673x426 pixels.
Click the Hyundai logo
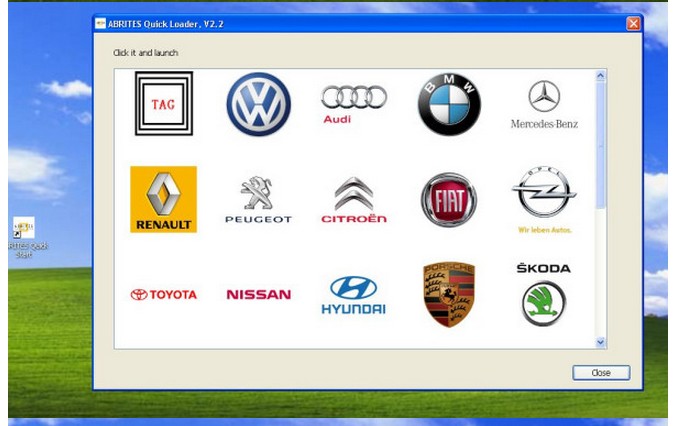click(x=354, y=295)
